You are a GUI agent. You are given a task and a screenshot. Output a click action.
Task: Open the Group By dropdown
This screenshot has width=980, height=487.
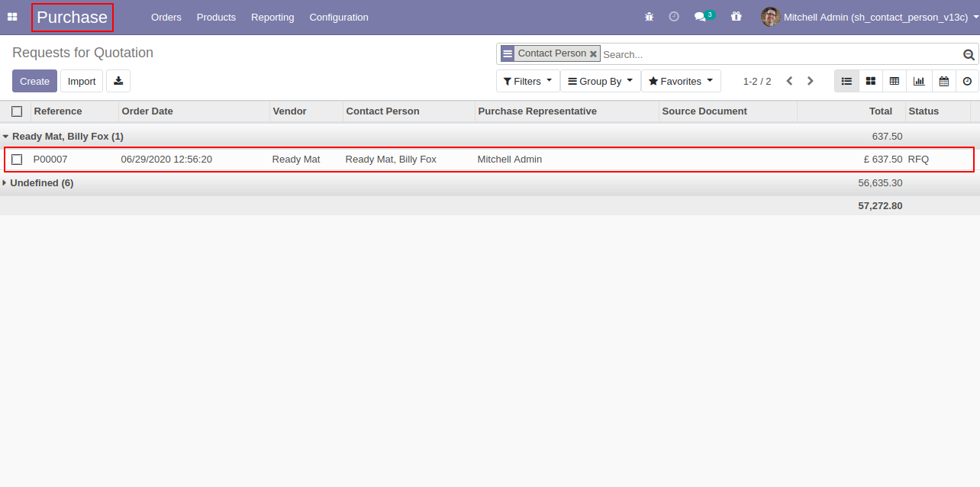click(x=601, y=81)
